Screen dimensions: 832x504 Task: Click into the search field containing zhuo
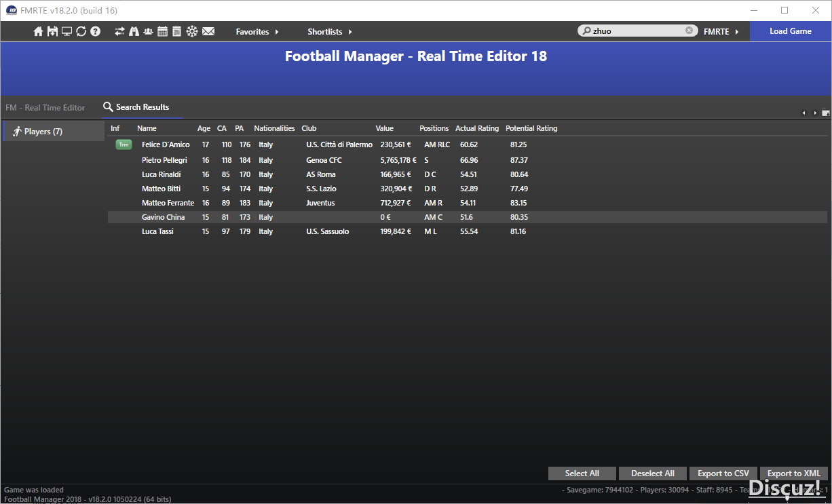[637, 31]
